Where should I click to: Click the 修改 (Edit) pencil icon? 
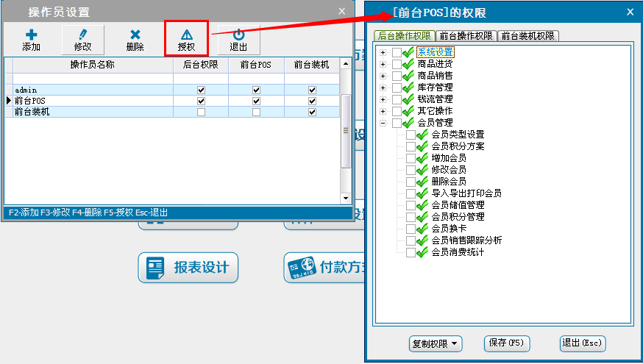(82, 35)
